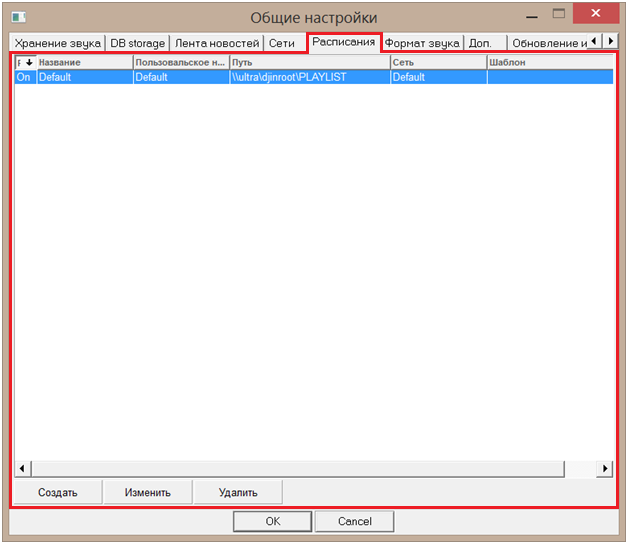
Task: Sort by the first column arrow header
Action: [x=25, y=62]
